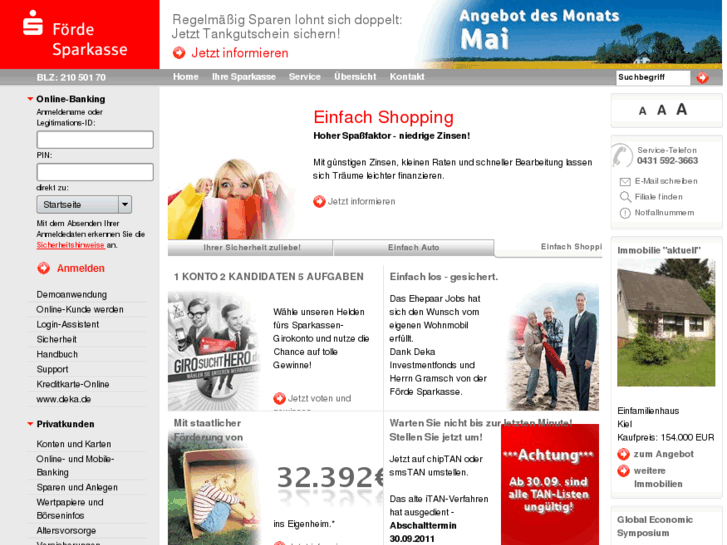
Task: Switch to 'Ihrer Sicherheit zuliebe!' tab
Action: 250,248
